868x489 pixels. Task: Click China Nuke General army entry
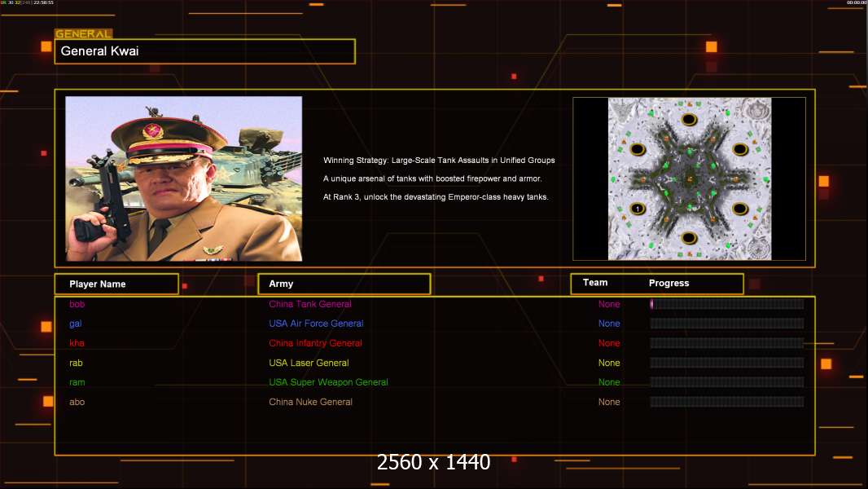point(310,402)
